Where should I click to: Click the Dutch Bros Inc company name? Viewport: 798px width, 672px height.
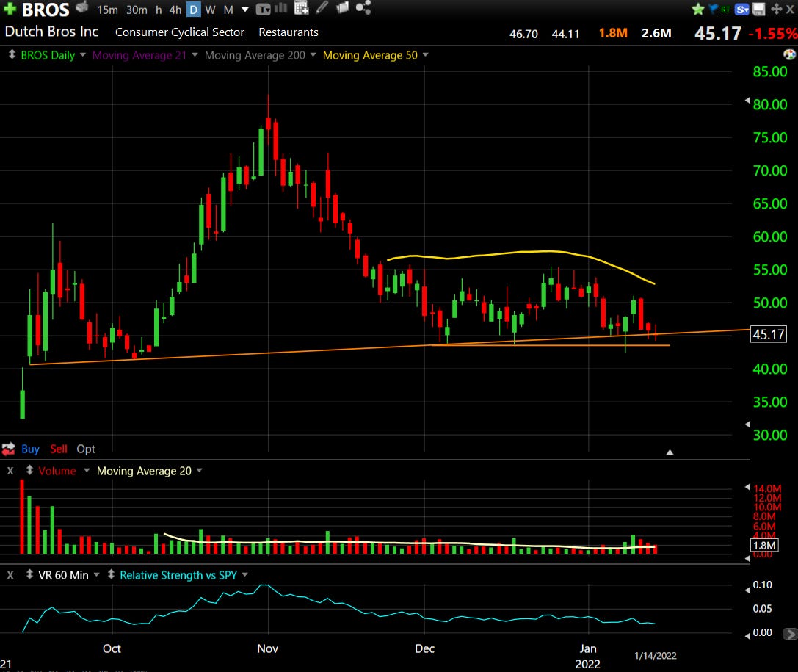tap(52, 32)
